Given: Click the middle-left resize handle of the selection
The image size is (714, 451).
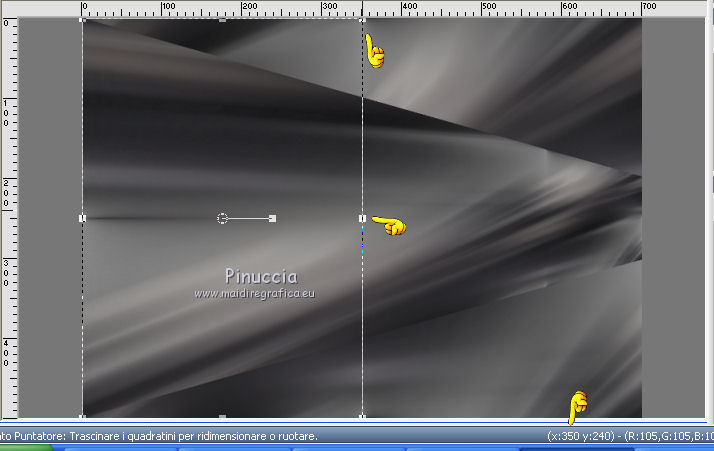Looking at the screenshot, I should (x=82, y=219).
